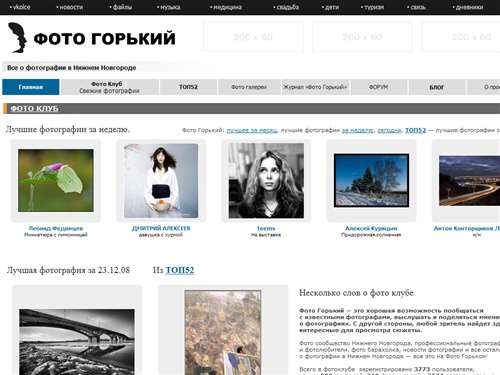Open author link teems
The image size is (500, 375).
coord(266,228)
